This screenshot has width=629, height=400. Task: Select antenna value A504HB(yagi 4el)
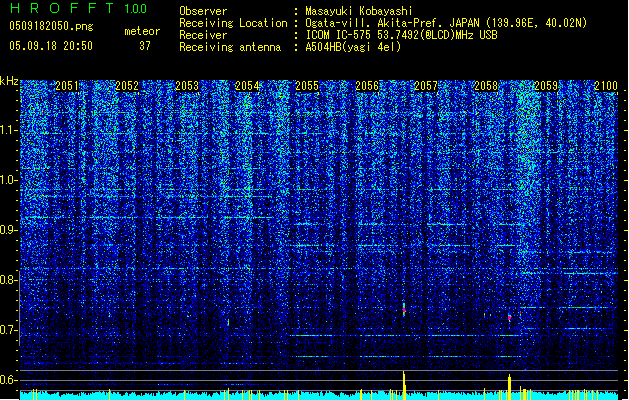(x=353, y=47)
